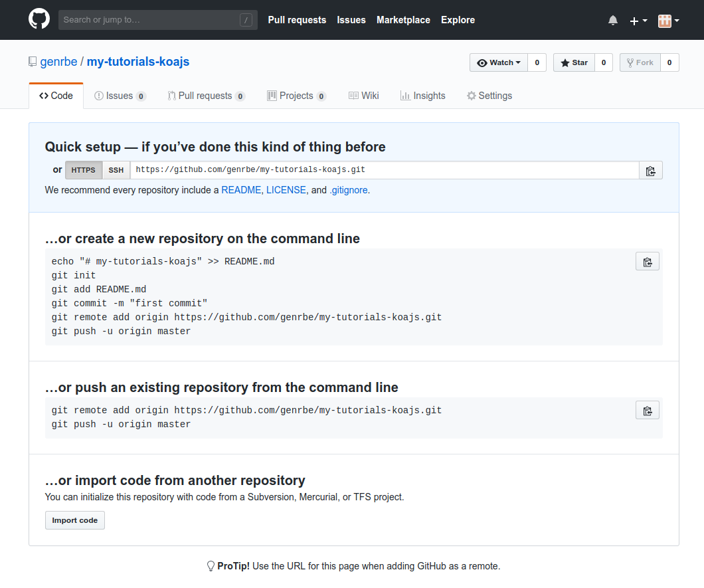The height and width of the screenshot is (588, 704).
Task: Click the slash shortcut key icon in the search box
Action: click(x=246, y=20)
